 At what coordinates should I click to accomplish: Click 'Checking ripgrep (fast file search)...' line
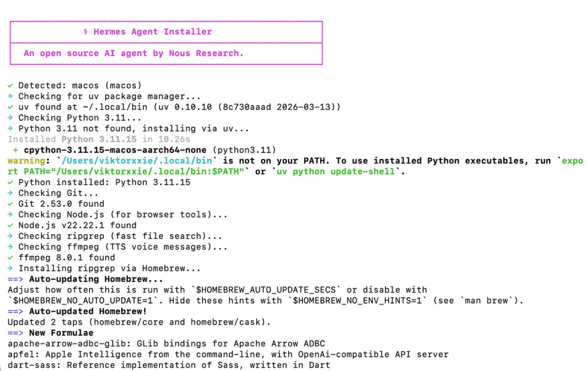(x=120, y=236)
